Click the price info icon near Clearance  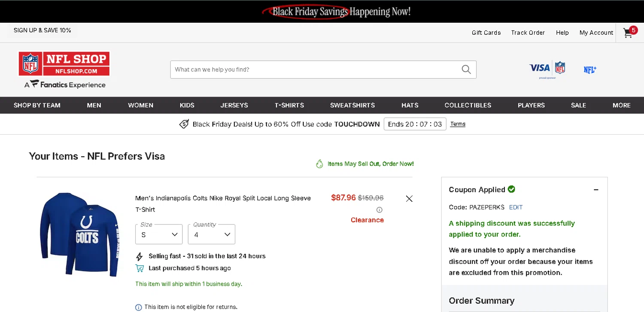pos(379,210)
